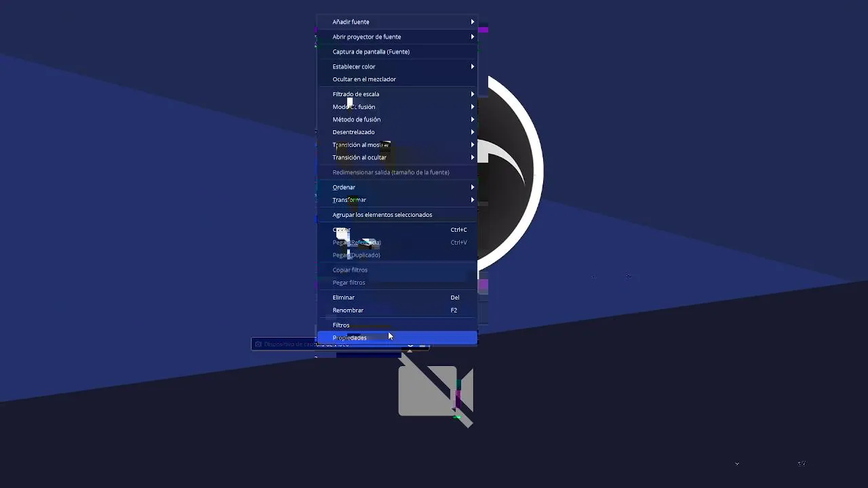Click the Redimensionar salida menu entry
Viewport: 868px width, 488px height.
point(397,172)
